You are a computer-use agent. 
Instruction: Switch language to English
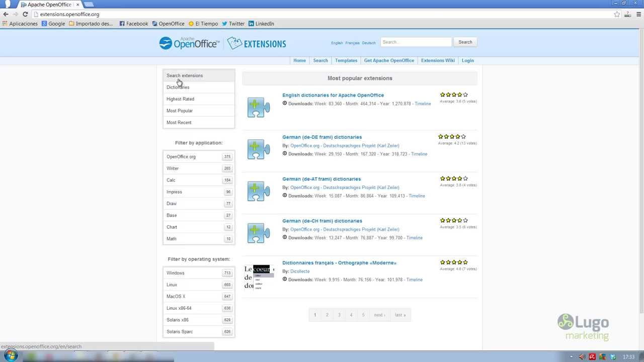pyautogui.click(x=337, y=43)
